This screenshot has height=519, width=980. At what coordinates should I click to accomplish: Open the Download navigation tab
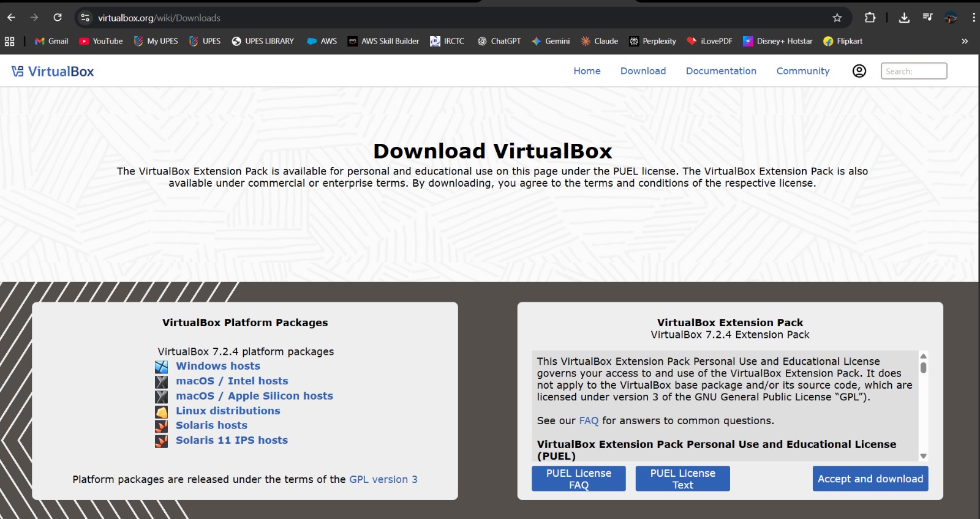(x=643, y=71)
